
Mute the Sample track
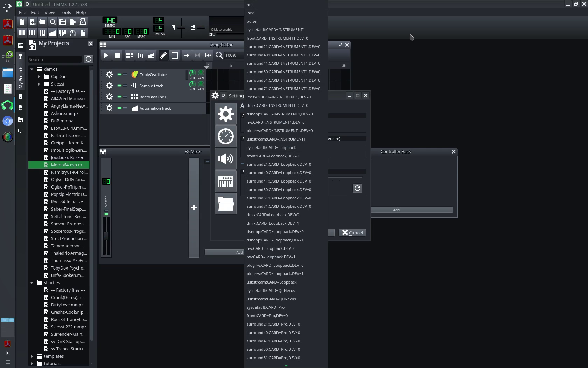tap(119, 86)
